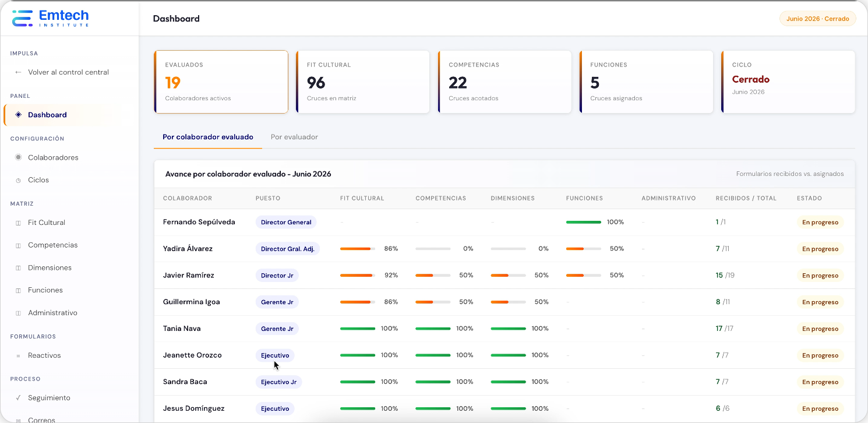Click the diamond icon next to Dashboard

tap(18, 115)
